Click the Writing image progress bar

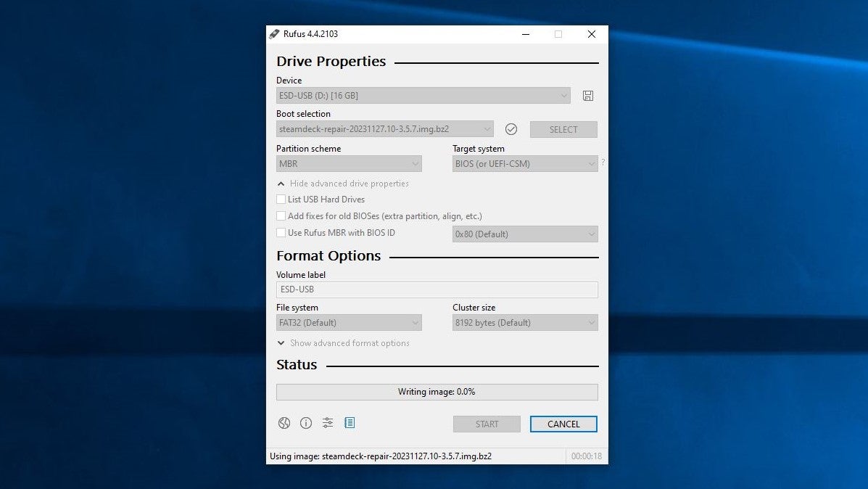(437, 392)
